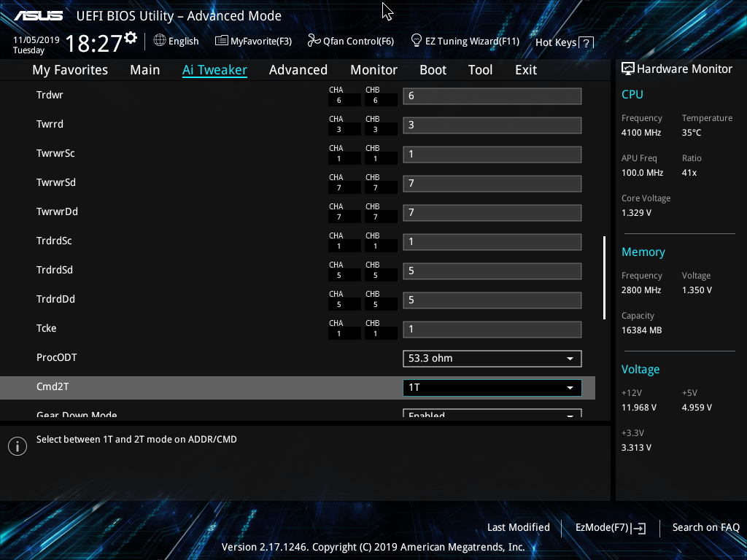Click the settings list vertical scrollbar

[x=604, y=278]
